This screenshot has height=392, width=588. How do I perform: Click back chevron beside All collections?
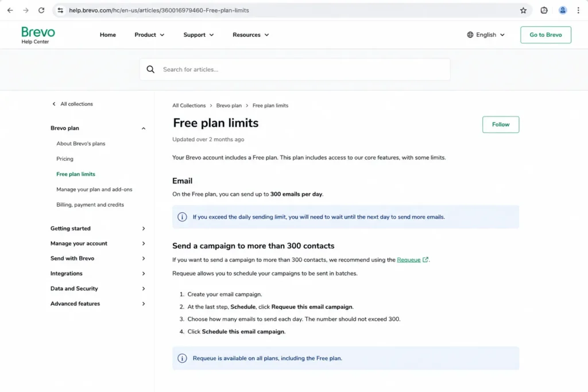pyautogui.click(x=53, y=104)
